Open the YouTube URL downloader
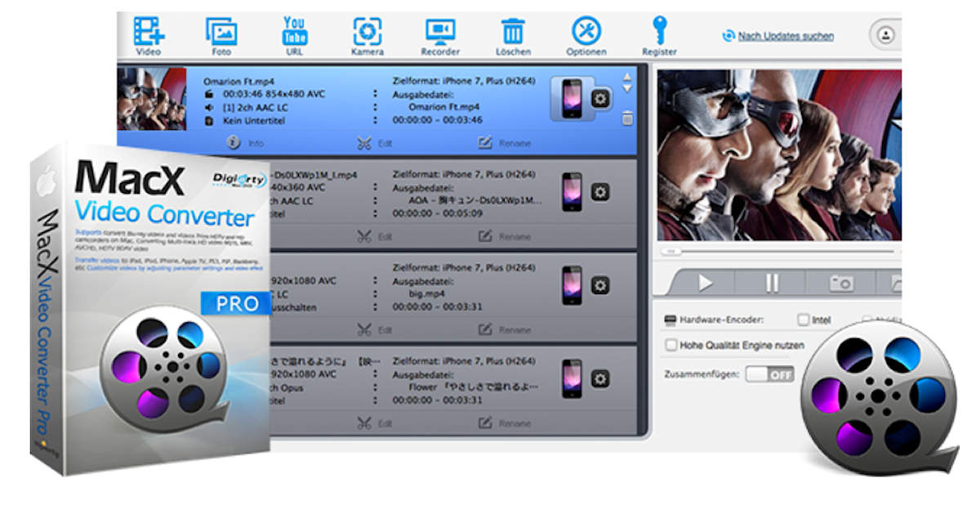 coord(294,33)
